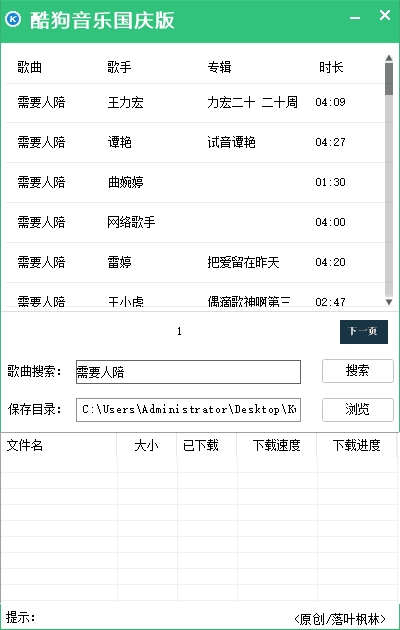Click singer name 曲婉婷

[125, 182]
